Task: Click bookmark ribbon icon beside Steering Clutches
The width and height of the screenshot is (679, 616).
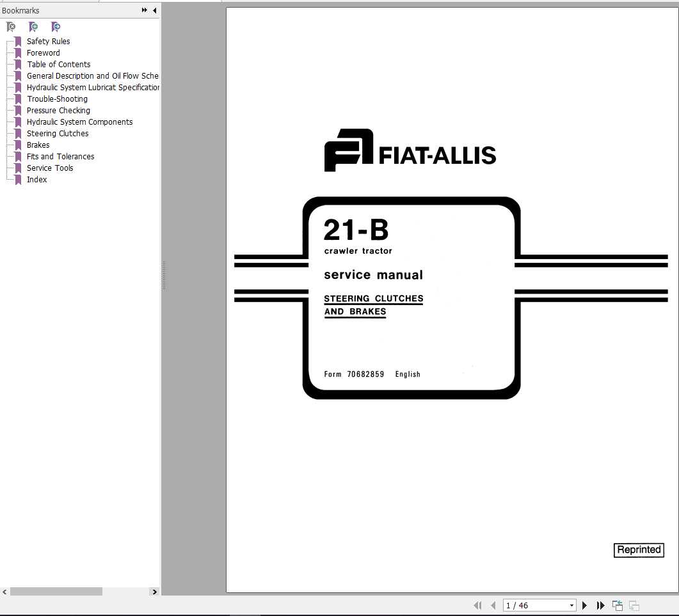Action: [x=18, y=134]
